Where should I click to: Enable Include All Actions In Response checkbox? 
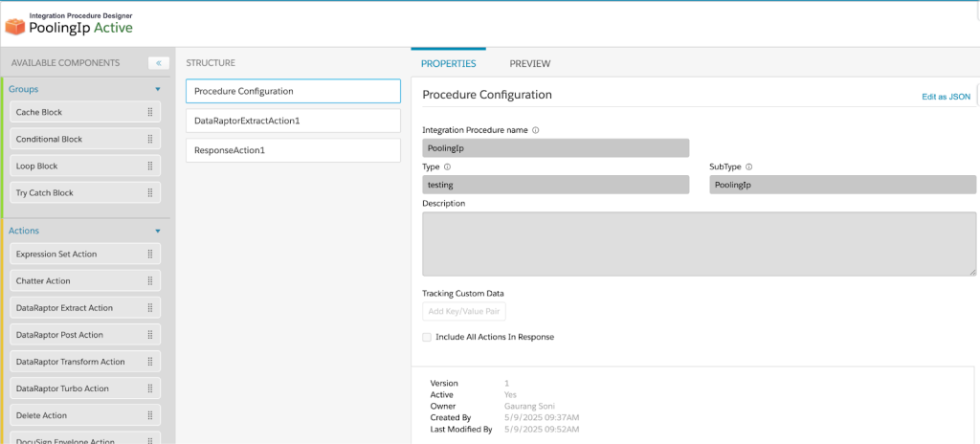427,337
